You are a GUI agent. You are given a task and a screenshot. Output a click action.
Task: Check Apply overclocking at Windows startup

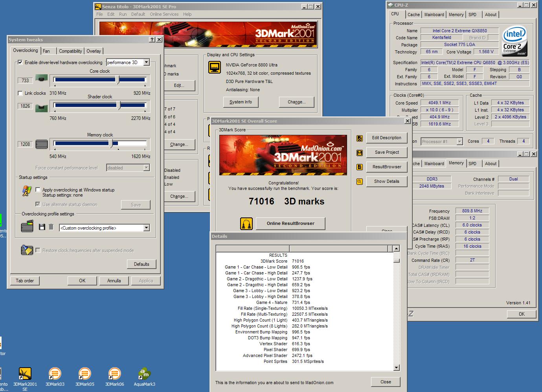[38, 190]
